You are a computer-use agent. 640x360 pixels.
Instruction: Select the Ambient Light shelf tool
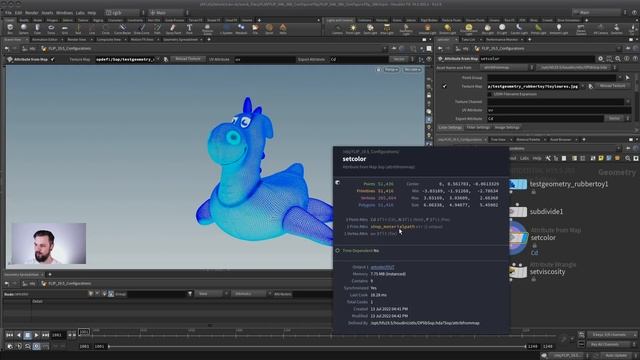559,29
